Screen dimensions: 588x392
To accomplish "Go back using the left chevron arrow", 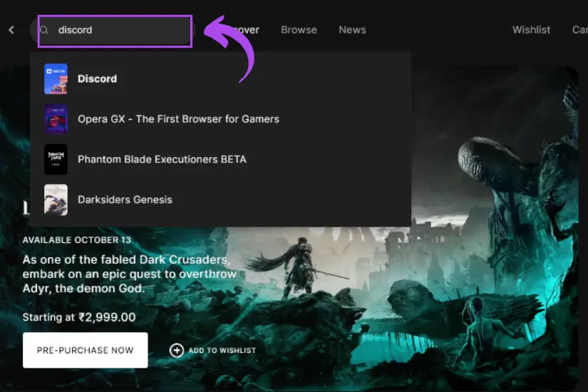I will pyautogui.click(x=11, y=30).
